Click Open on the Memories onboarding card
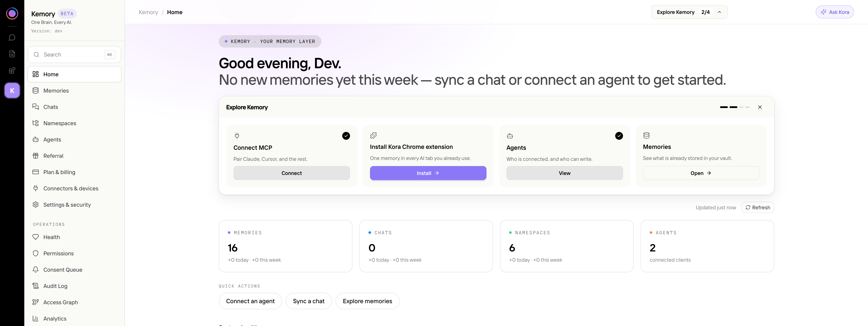The image size is (868, 326). tap(701, 173)
